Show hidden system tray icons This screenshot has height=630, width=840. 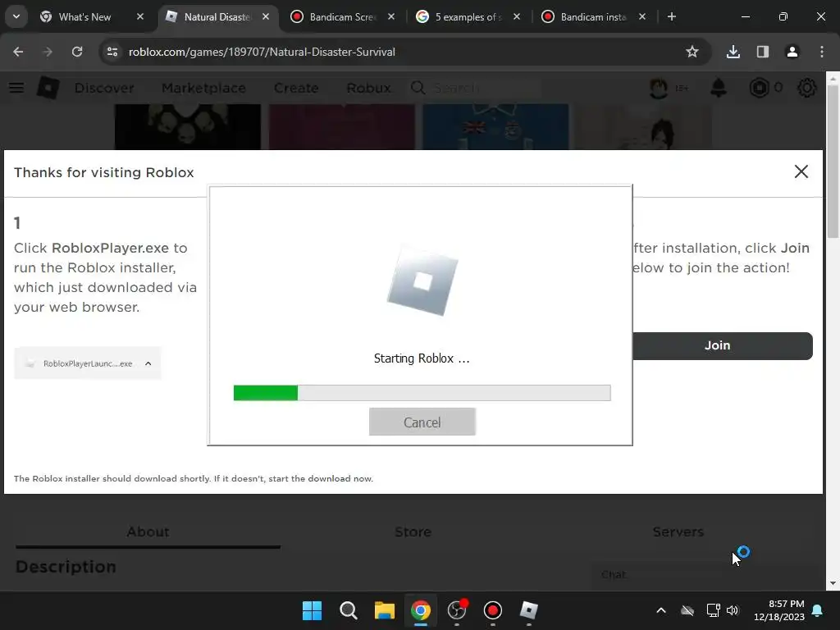click(661, 610)
